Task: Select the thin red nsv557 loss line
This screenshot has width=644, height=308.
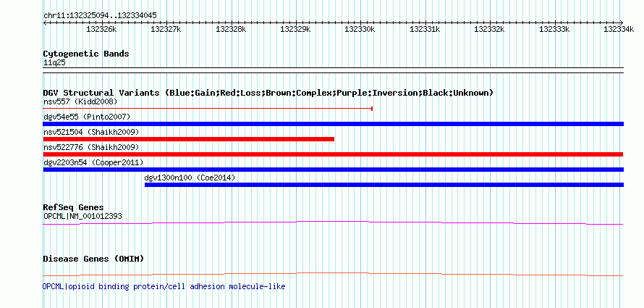Action: click(x=208, y=109)
